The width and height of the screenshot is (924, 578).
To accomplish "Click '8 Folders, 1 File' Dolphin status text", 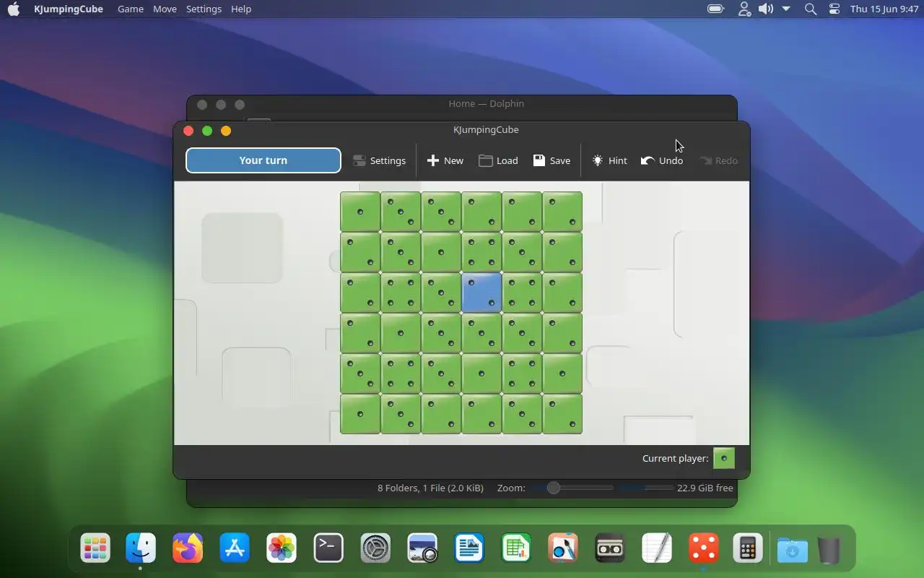I will [430, 488].
